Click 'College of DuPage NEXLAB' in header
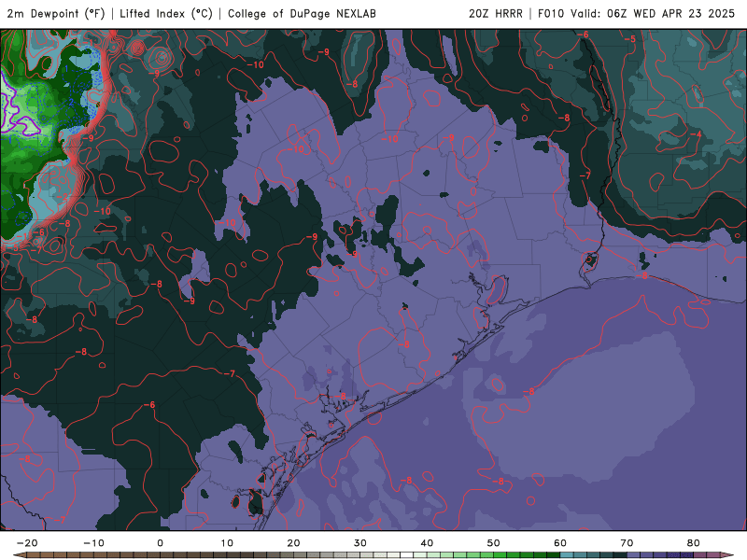 pos(302,13)
